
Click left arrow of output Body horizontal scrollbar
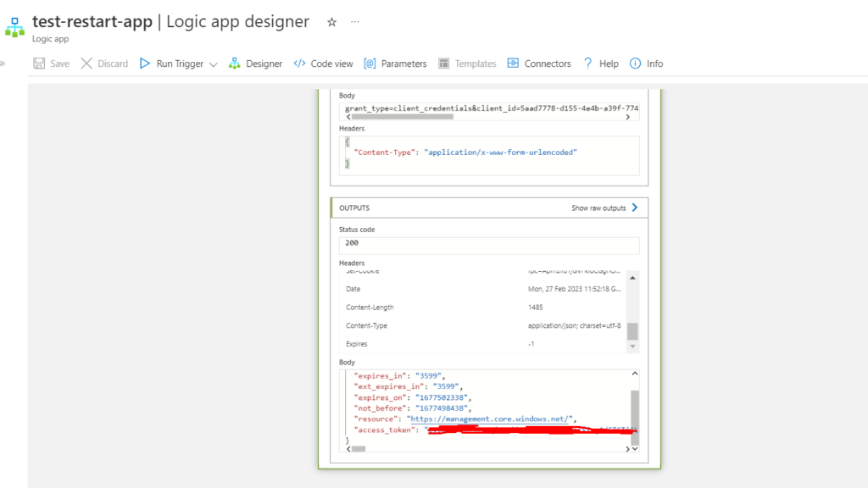click(348, 449)
